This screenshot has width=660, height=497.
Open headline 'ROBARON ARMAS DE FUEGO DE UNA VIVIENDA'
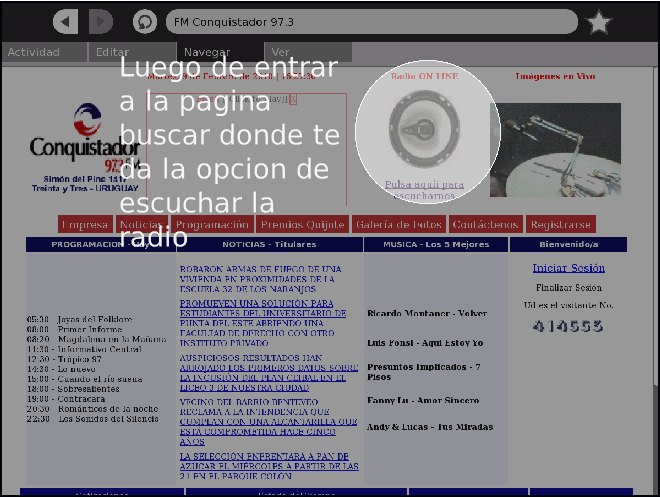[x=260, y=279]
